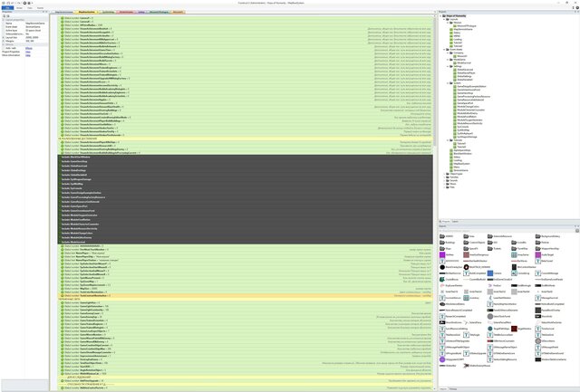
Task: Select the UIProgressBuild text object
Action: [x=450, y=354]
